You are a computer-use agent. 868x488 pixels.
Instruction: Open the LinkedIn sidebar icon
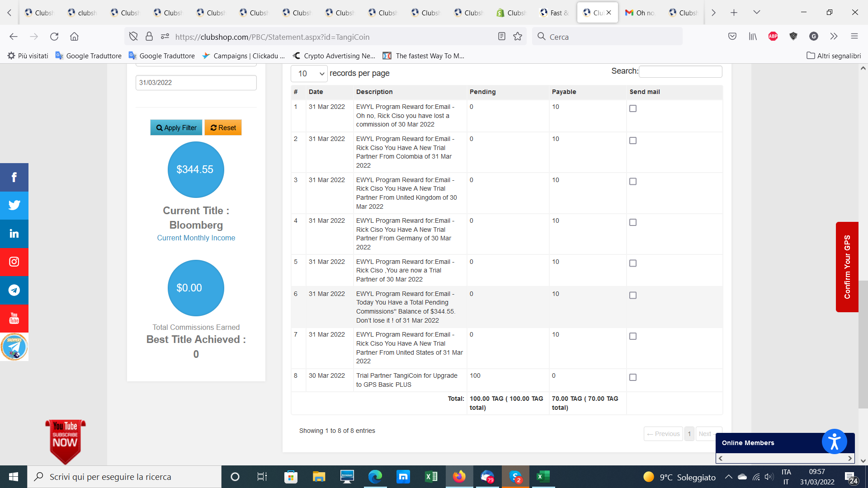pos(14,234)
